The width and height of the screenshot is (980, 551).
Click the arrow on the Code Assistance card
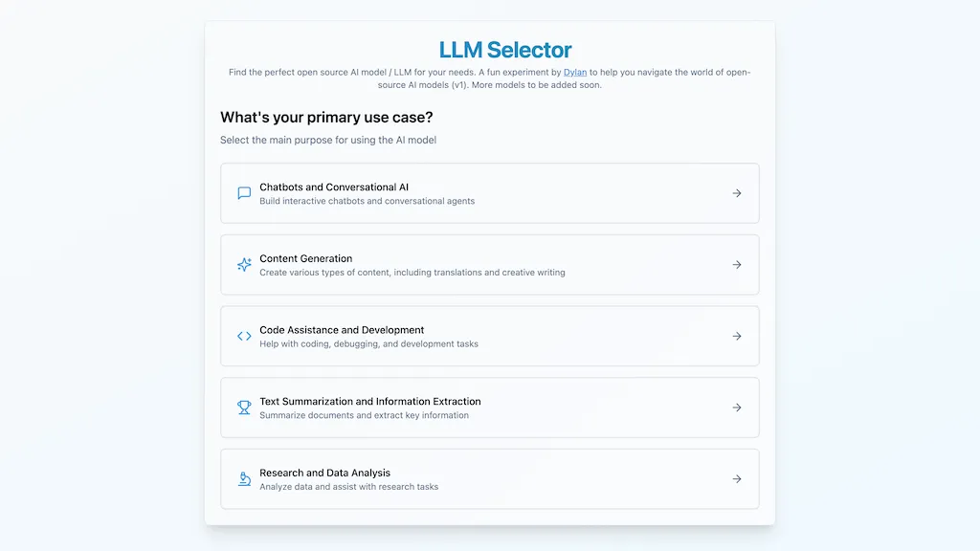pyautogui.click(x=736, y=336)
